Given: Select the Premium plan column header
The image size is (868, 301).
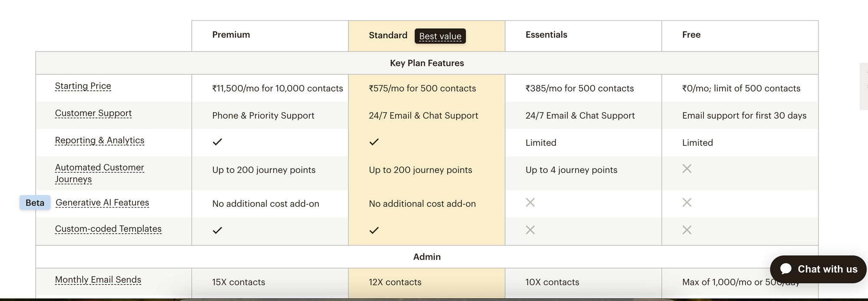Looking at the screenshot, I should (231, 34).
